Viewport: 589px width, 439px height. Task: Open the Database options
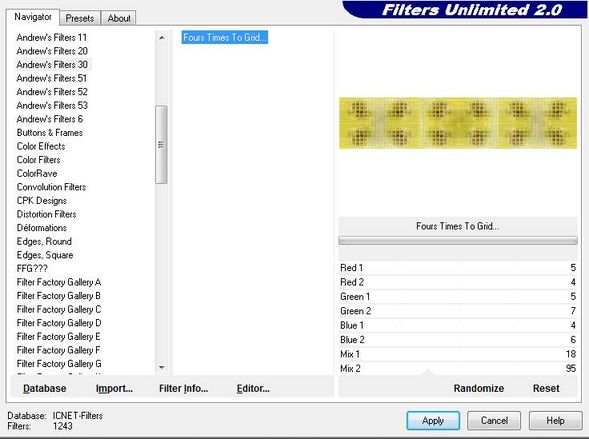click(x=45, y=388)
